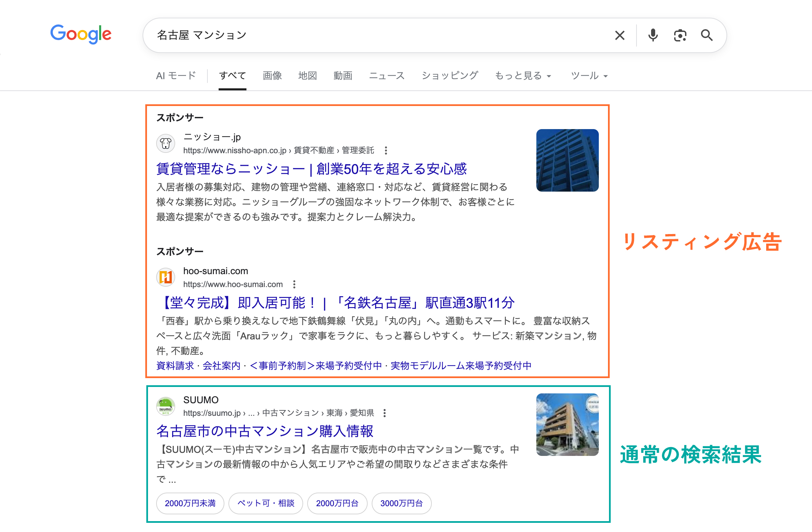Open three-dot menu for ニッショー.jp ad
Screen dimensions: 812x532
pos(386,150)
